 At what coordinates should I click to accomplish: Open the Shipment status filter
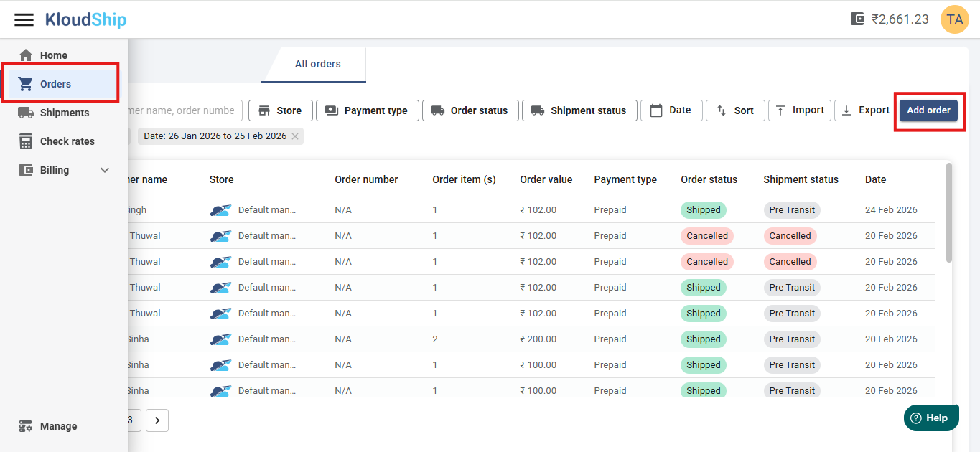click(579, 110)
